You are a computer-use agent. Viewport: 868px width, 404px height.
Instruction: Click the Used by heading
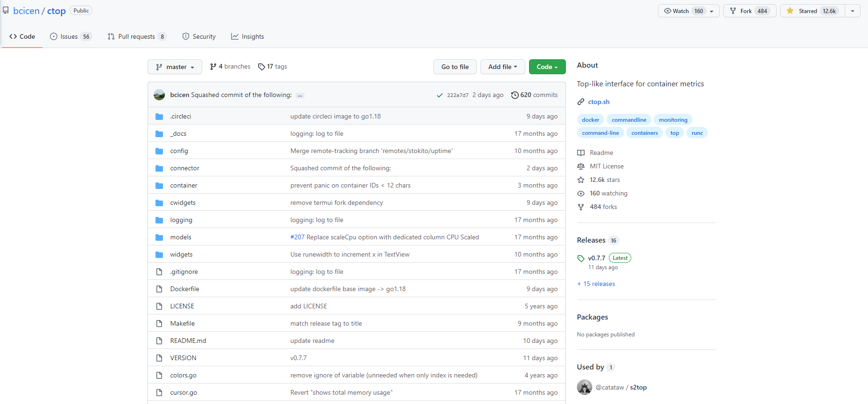[x=590, y=367]
